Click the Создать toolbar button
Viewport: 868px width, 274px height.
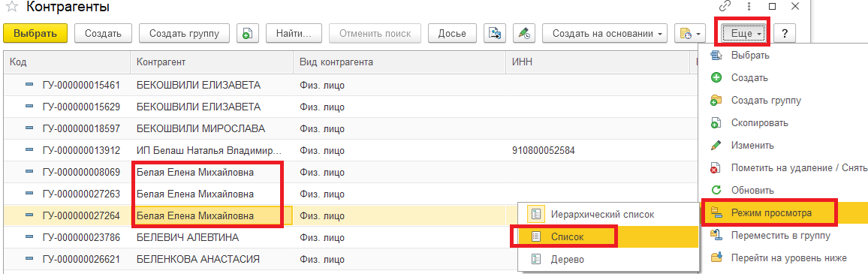click(103, 33)
